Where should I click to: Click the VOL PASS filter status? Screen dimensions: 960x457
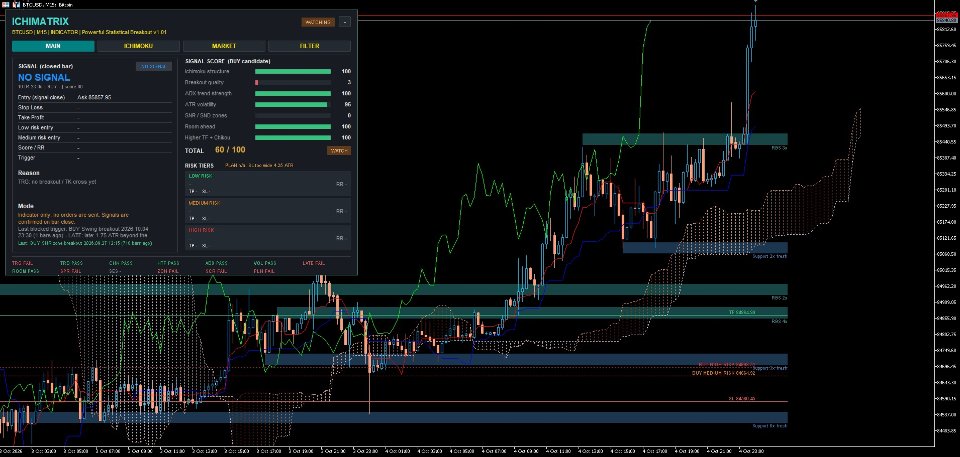(264, 263)
